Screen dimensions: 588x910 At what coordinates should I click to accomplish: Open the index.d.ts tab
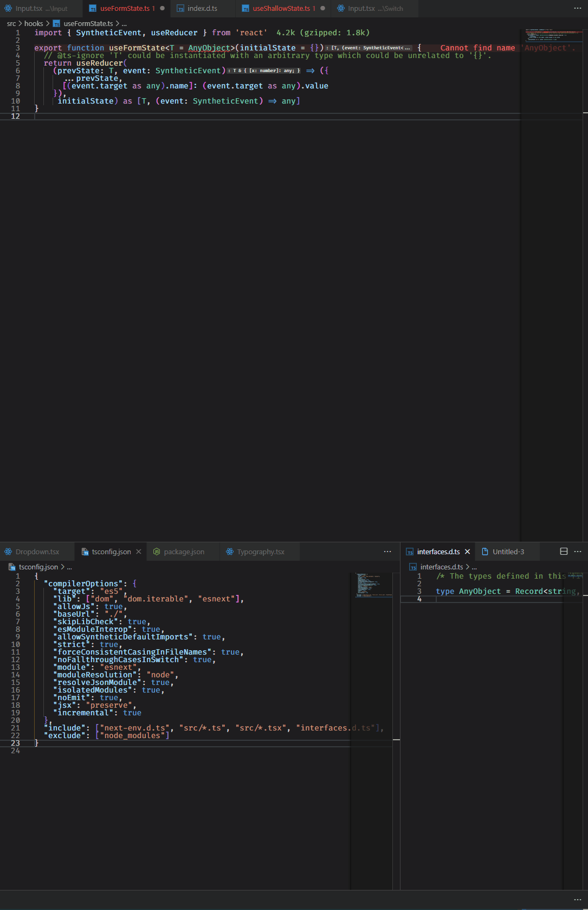pyautogui.click(x=202, y=9)
